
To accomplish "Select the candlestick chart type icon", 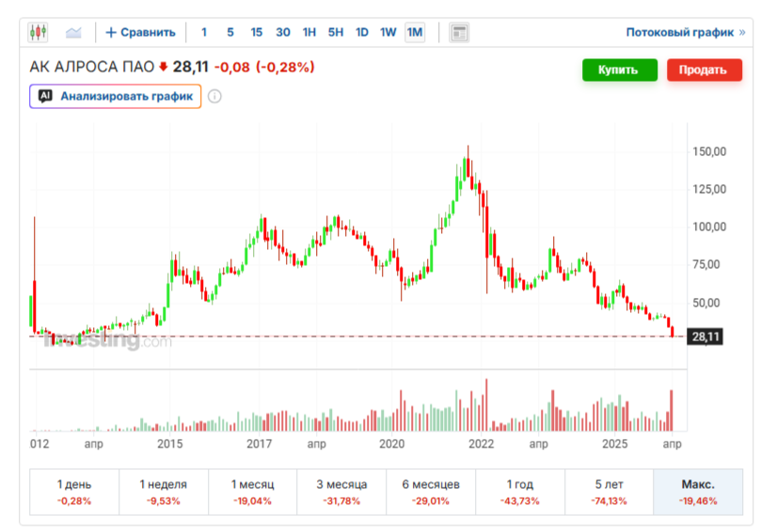I will [x=38, y=33].
